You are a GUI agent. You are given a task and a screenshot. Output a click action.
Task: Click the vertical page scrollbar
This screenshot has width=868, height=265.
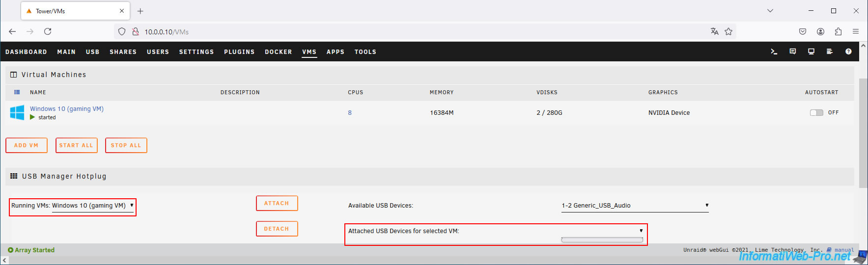click(x=863, y=132)
